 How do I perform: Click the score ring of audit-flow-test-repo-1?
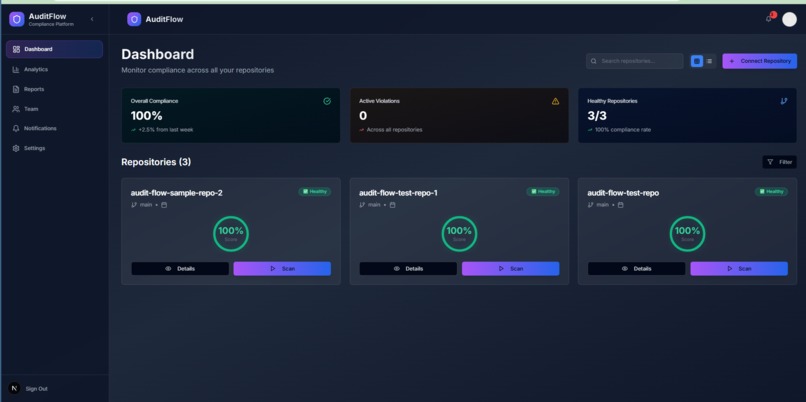[459, 234]
